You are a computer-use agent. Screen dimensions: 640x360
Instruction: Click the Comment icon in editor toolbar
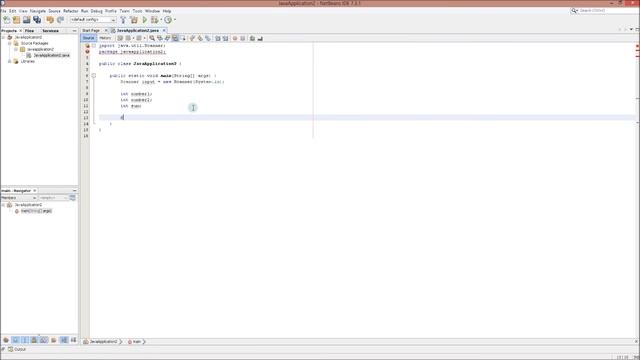click(x=252, y=38)
